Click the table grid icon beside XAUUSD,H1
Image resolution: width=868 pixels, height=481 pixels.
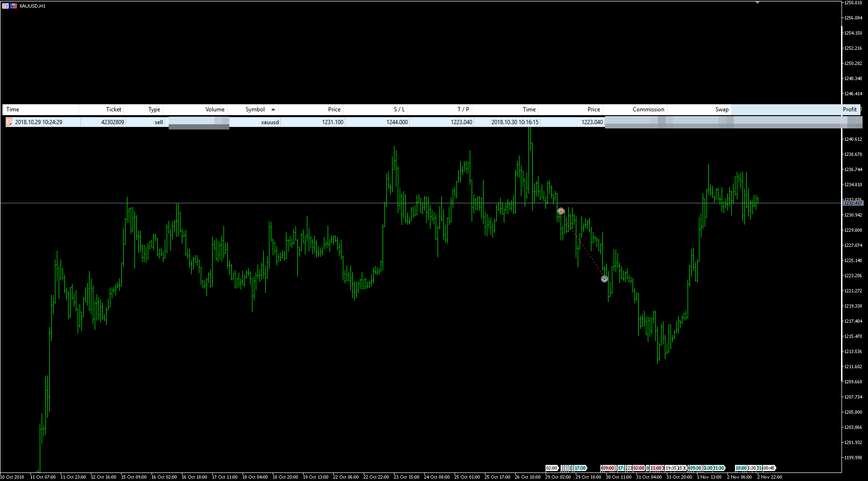(x=5, y=6)
